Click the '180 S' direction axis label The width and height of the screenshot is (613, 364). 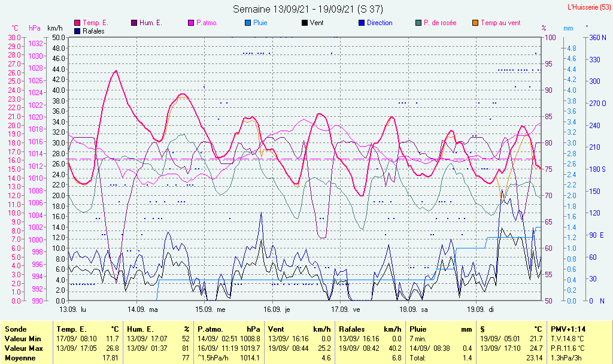[x=597, y=169]
